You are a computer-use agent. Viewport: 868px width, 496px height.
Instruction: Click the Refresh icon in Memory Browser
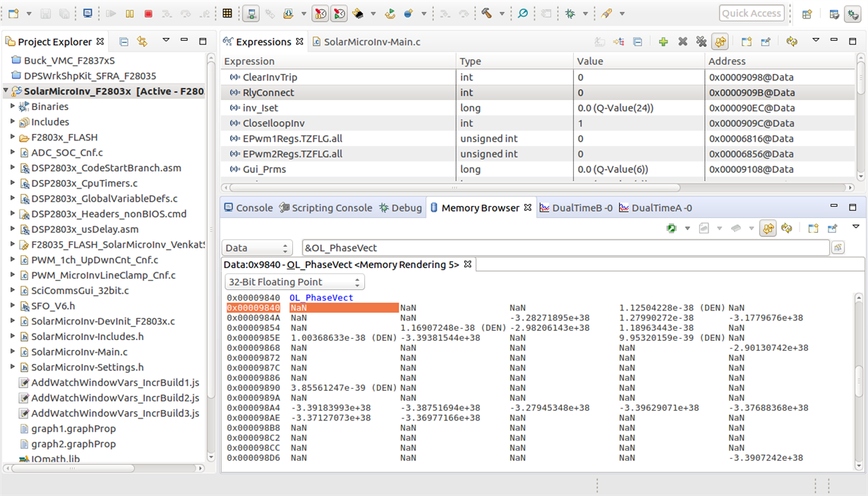click(x=787, y=228)
